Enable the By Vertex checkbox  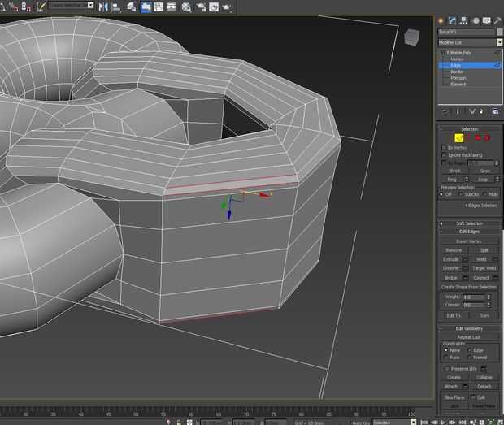click(x=443, y=148)
